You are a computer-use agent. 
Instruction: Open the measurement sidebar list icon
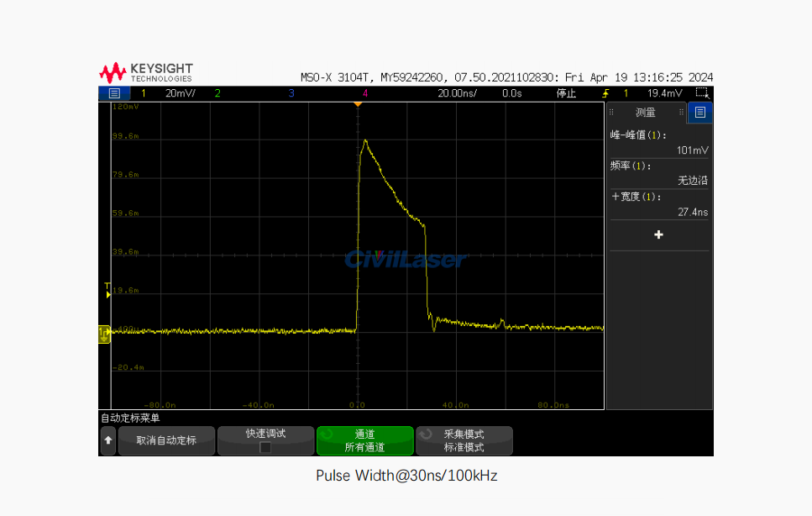coord(700,113)
